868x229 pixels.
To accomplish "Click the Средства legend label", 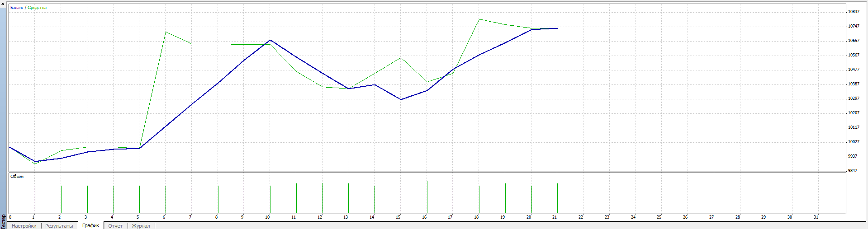I will 37,8.
